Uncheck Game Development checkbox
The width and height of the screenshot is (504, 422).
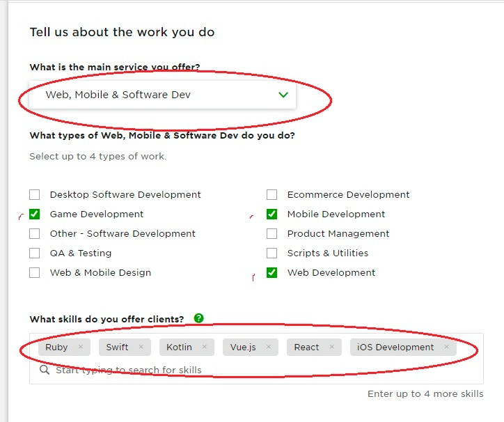pos(35,214)
